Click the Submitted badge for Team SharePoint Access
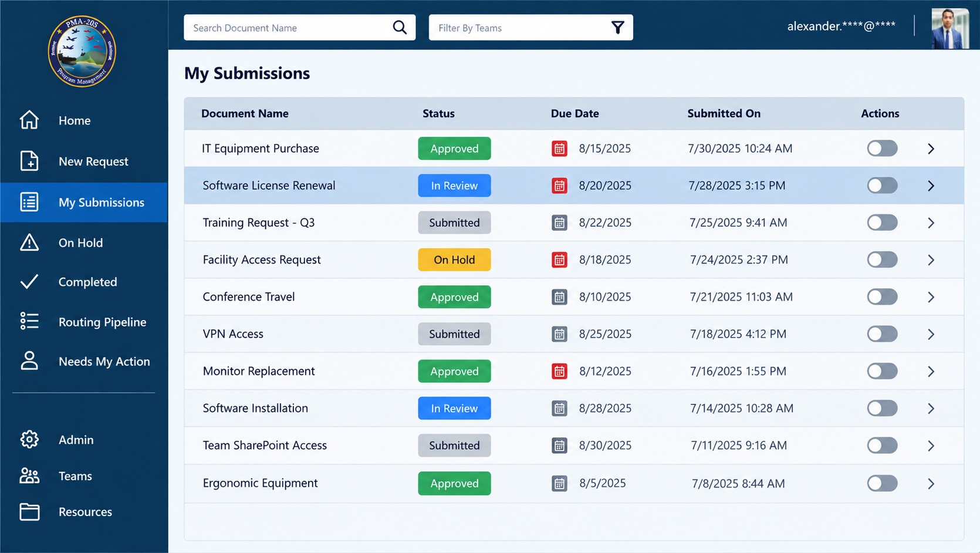This screenshot has width=980, height=553. [454, 446]
